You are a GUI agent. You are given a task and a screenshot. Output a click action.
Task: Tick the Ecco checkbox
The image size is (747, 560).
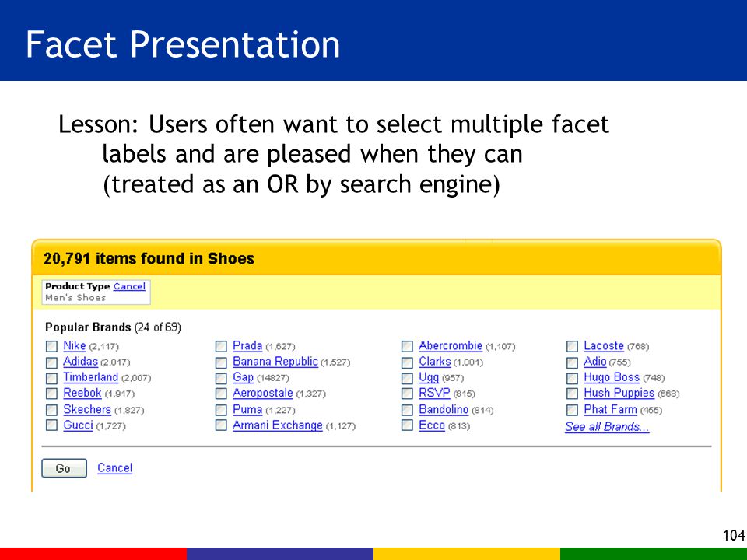pyautogui.click(x=407, y=425)
